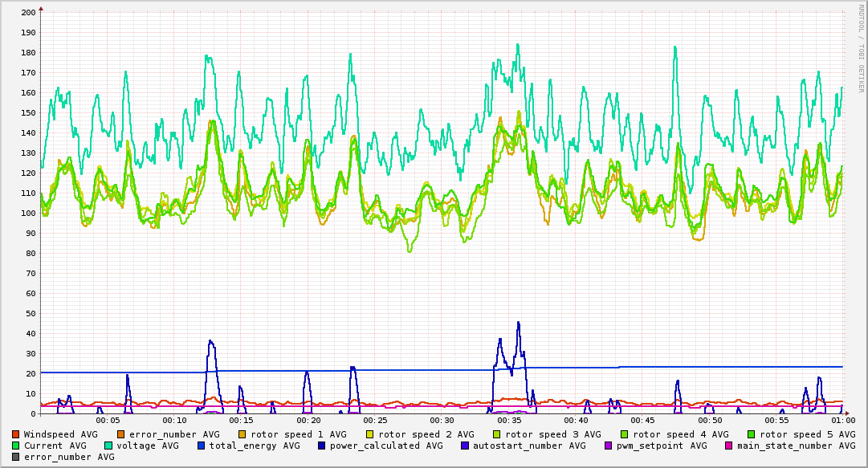Click the 00:10 time axis label
Screen dimensions: 868x468
tap(175, 421)
